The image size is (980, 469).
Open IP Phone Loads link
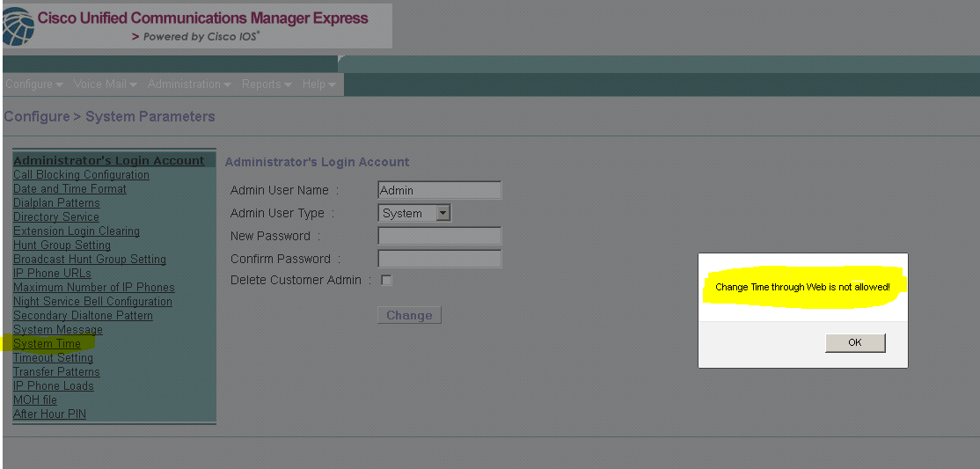click(x=53, y=385)
